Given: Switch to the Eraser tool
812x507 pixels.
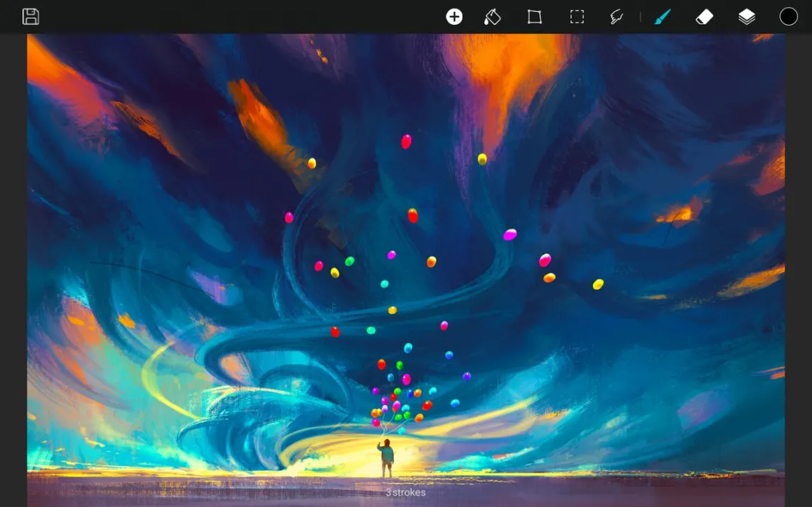Looking at the screenshot, I should (x=704, y=17).
